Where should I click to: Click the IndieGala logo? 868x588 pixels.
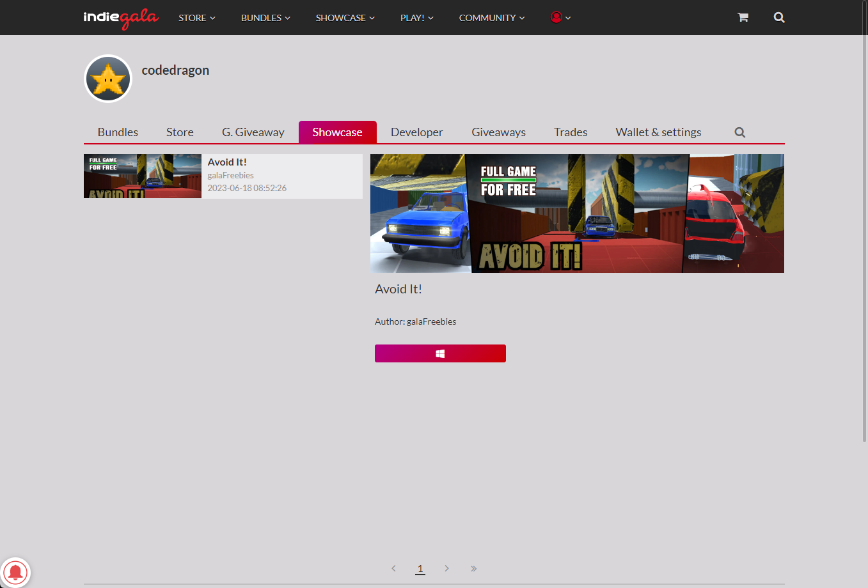click(x=121, y=18)
